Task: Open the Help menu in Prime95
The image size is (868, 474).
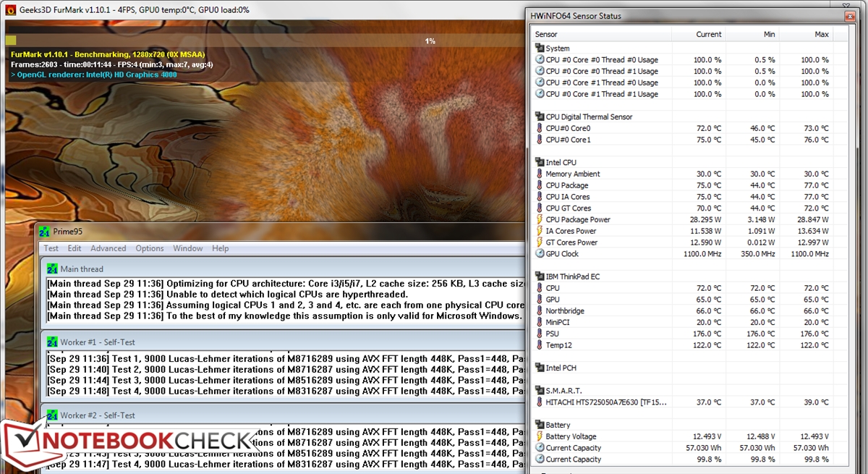Action: (x=220, y=248)
